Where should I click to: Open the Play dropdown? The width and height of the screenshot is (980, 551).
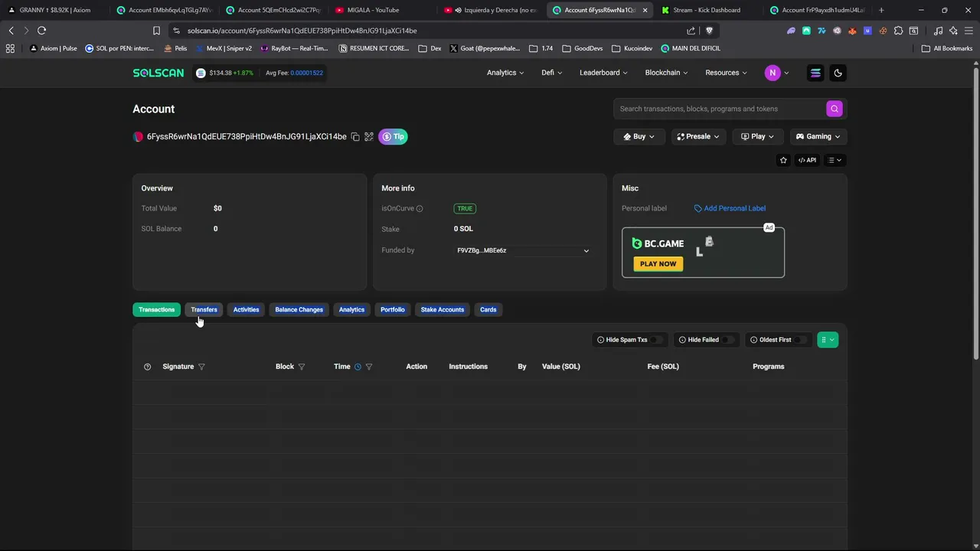(758, 136)
